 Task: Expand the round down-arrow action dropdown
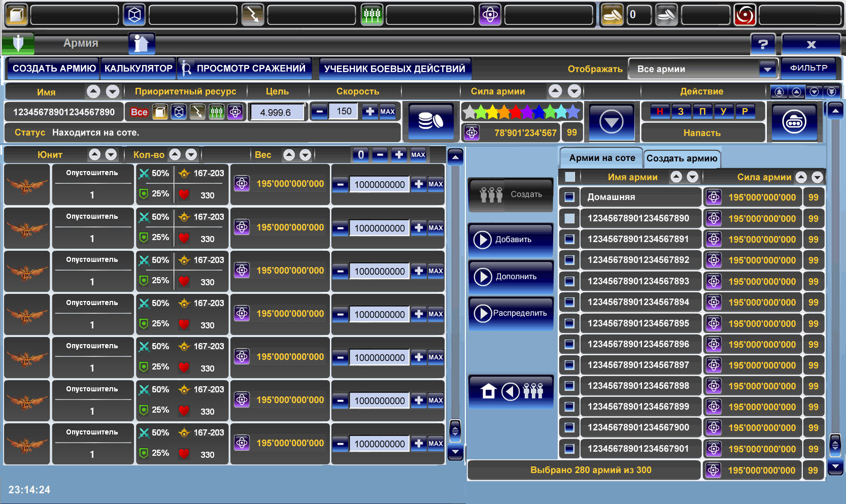(x=611, y=122)
